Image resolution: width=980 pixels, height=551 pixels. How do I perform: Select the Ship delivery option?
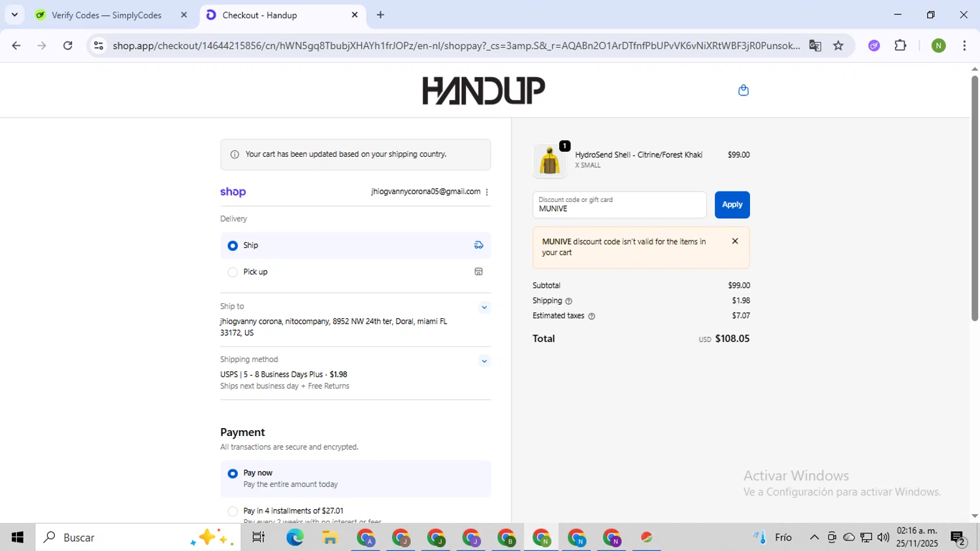click(x=355, y=245)
